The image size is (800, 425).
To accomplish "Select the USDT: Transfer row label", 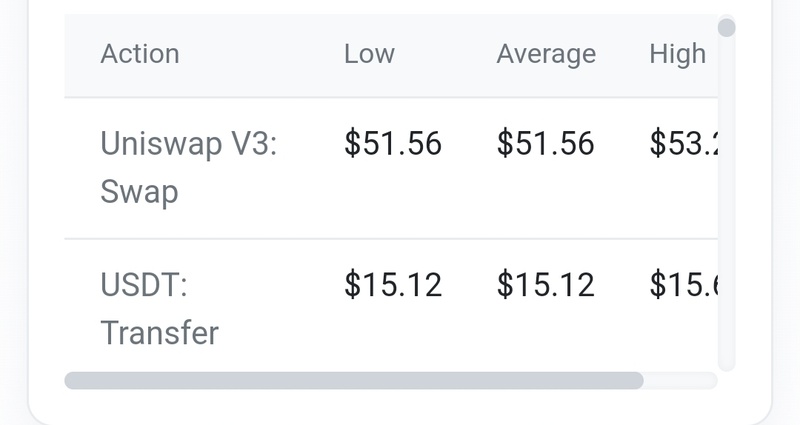I will (160, 308).
